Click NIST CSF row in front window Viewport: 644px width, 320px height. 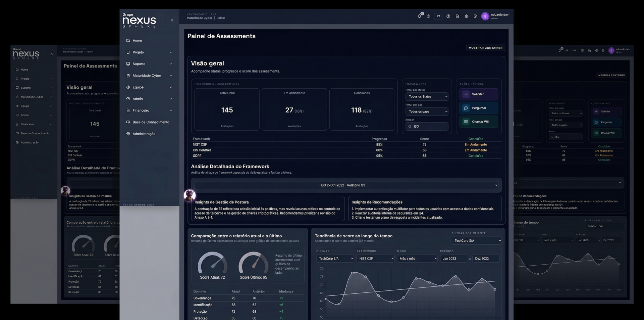coord(346,145)
